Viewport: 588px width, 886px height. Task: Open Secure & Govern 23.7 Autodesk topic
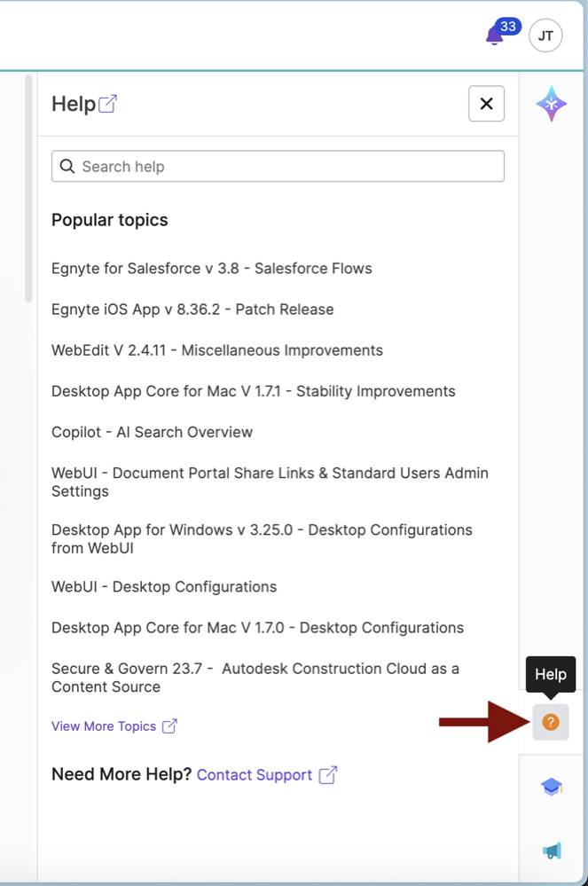pos(255,678)
